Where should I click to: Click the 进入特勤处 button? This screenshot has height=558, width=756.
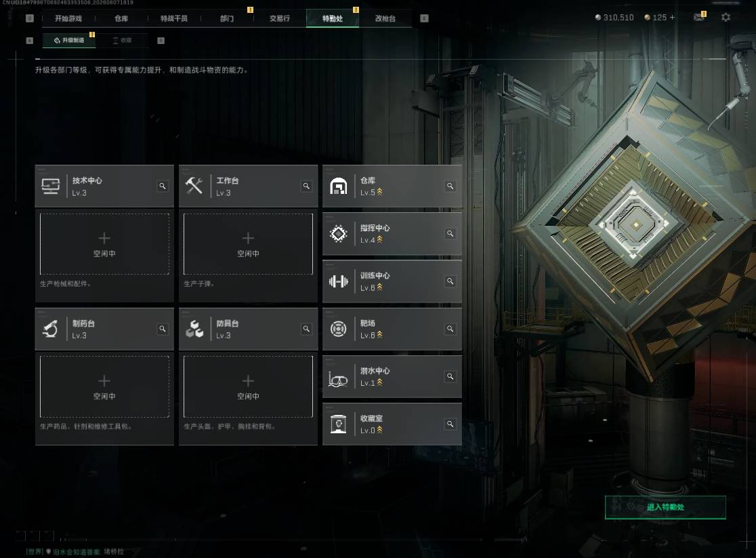pyautogui.click(x=665, y=507)
